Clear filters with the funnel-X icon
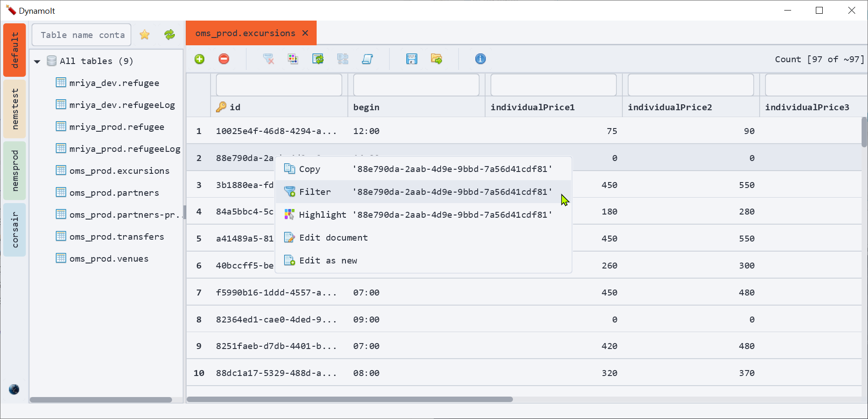Screen dimensions: 868x419 coord(269,59)
